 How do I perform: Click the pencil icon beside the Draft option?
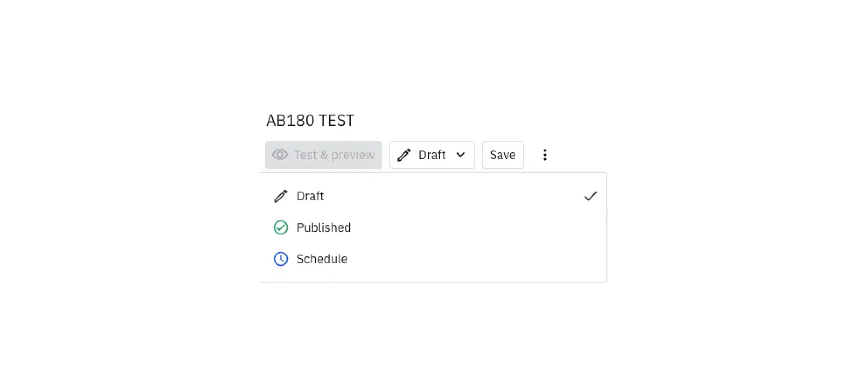pyautogui.click(x=281, y=196)
